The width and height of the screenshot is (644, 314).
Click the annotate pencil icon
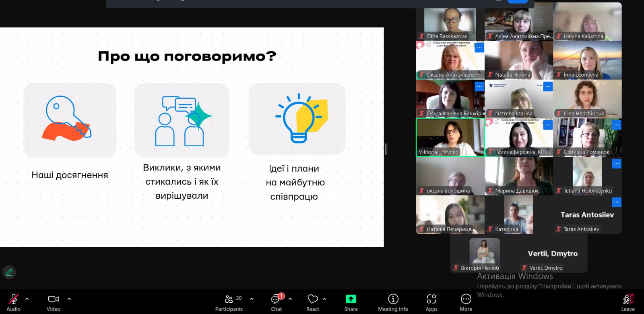pos(9,272)
